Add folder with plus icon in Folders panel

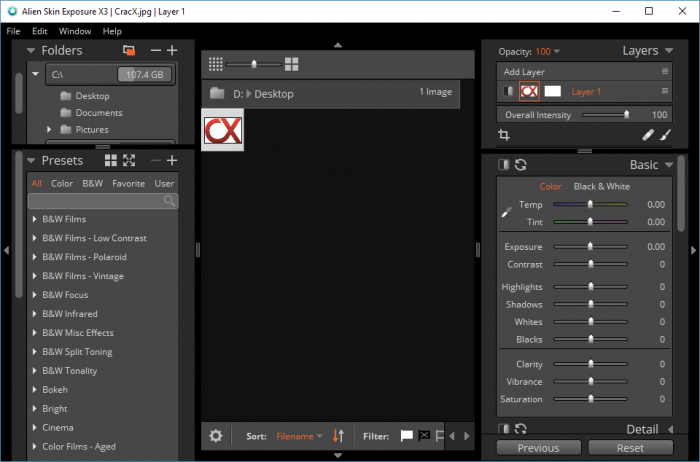tap(172, 50)
